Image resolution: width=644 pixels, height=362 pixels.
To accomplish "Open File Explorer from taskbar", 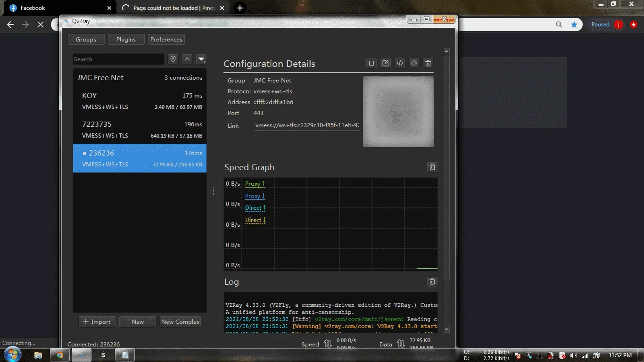I will pyautogui.click(x=38, y=355).
